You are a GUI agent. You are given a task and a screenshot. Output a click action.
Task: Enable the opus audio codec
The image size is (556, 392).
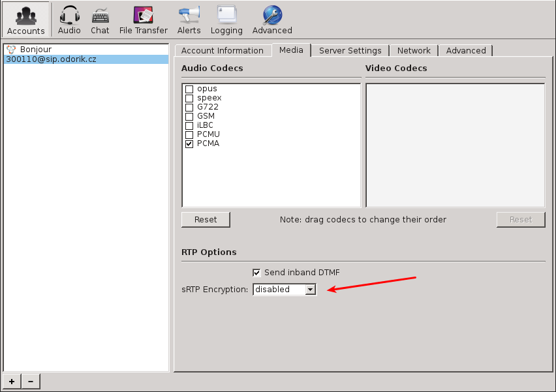click(189, 89)
